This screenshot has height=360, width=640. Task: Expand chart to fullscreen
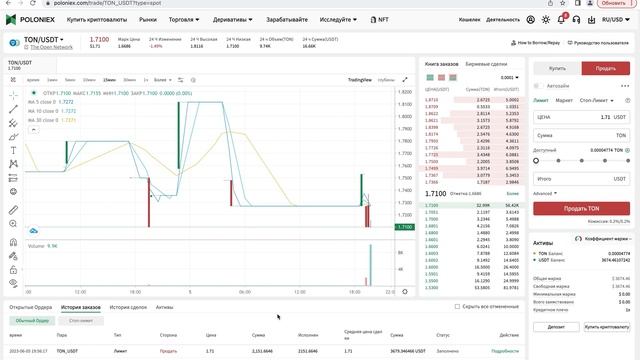tap(405, 80)
